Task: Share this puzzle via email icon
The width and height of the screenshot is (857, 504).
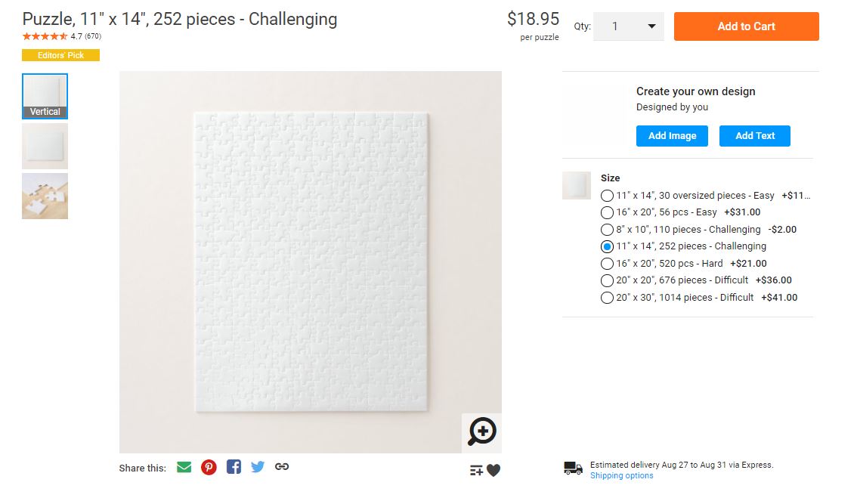Action: tap(184, 467)
